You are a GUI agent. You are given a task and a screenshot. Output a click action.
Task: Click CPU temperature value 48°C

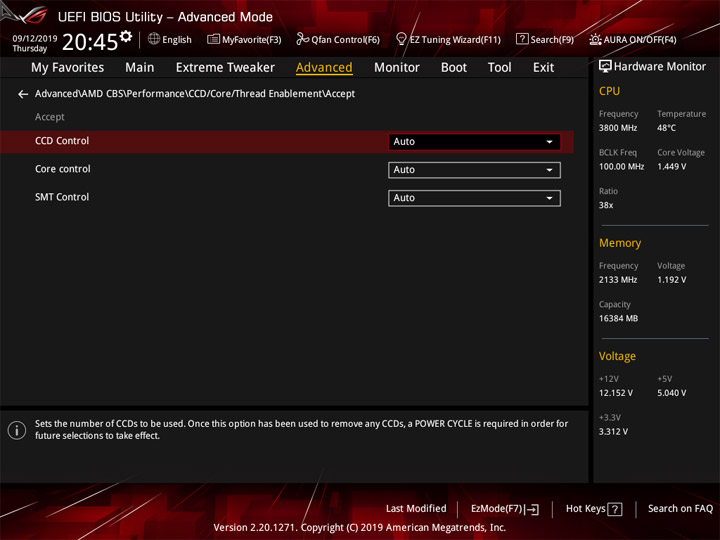[666, 128]
